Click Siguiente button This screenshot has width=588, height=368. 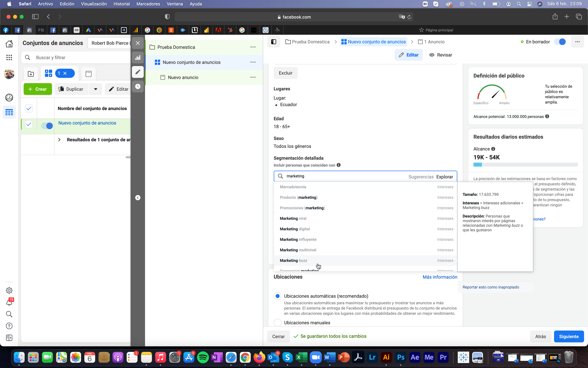click(x=569, y=336)
